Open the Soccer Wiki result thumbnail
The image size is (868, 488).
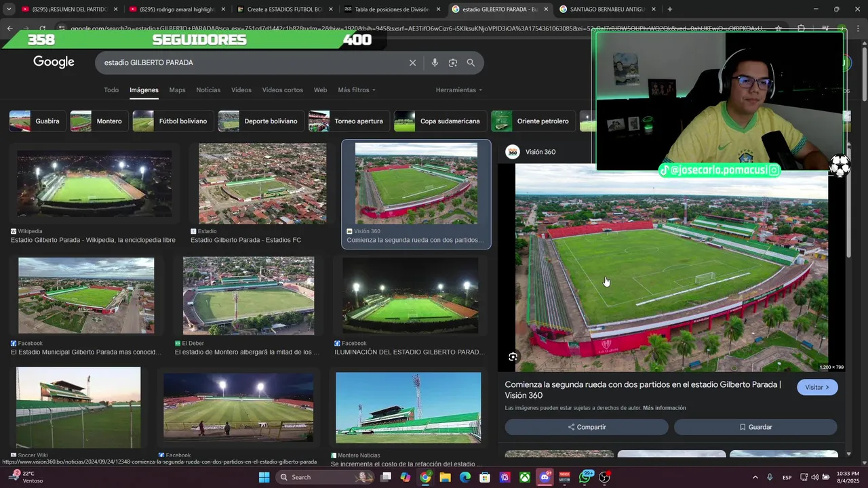pyautogui.click(x=79, y=407)
